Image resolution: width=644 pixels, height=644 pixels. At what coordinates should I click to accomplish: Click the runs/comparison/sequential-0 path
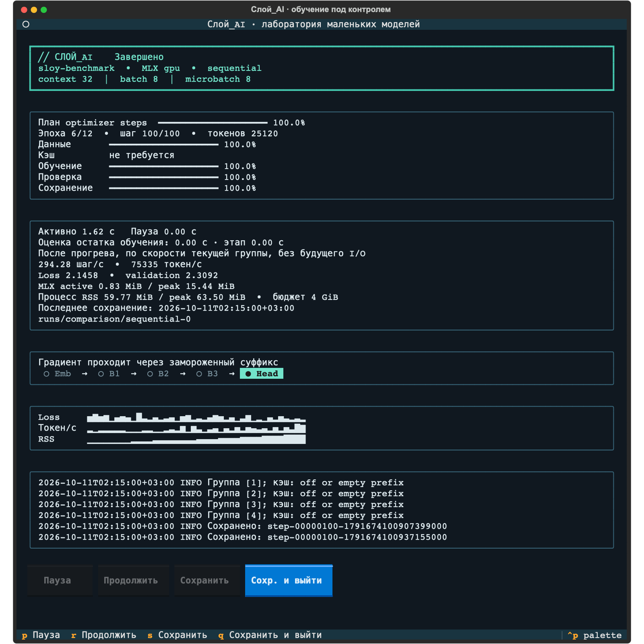(x=114, y=319)
